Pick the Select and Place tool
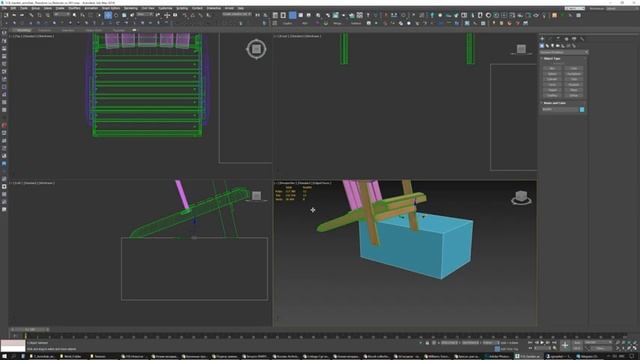 pyautogui.click(x=132, y=15)
